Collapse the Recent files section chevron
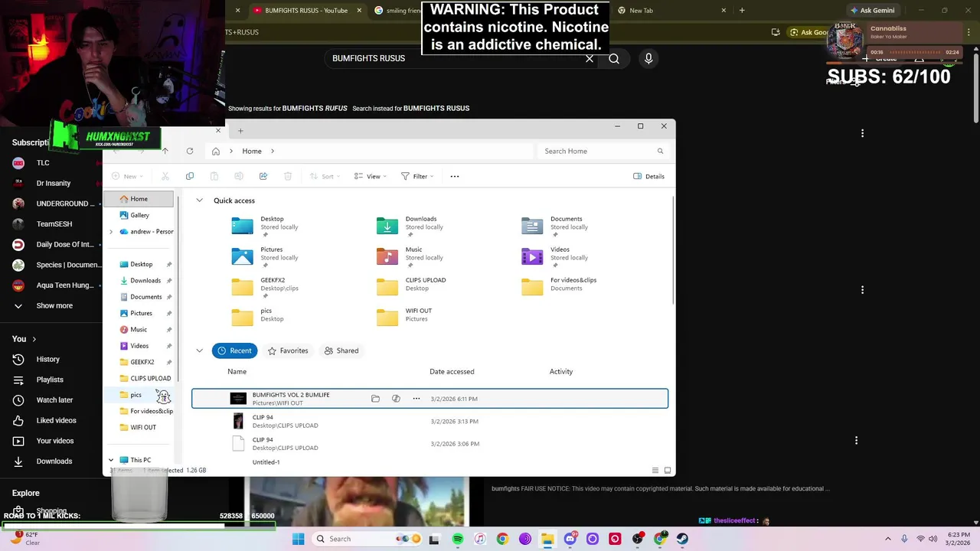The height and width of the screenshot is (551, 980). [199, 350]
